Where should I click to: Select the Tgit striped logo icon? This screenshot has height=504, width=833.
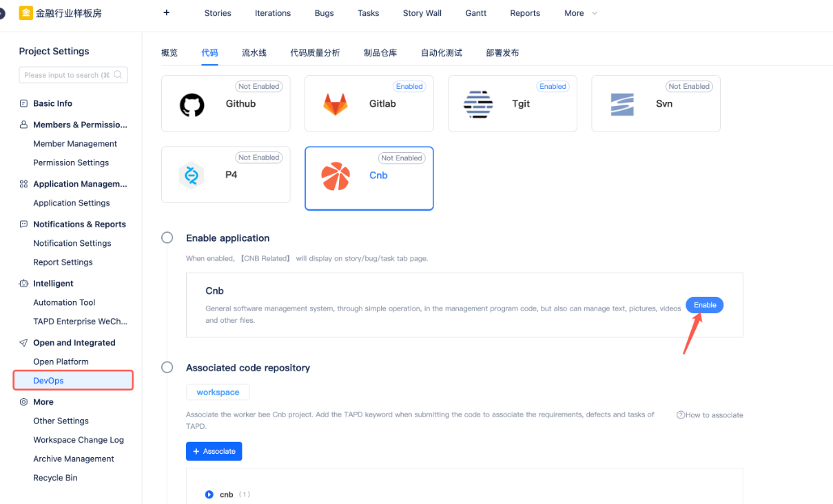(x=478, y=105)
